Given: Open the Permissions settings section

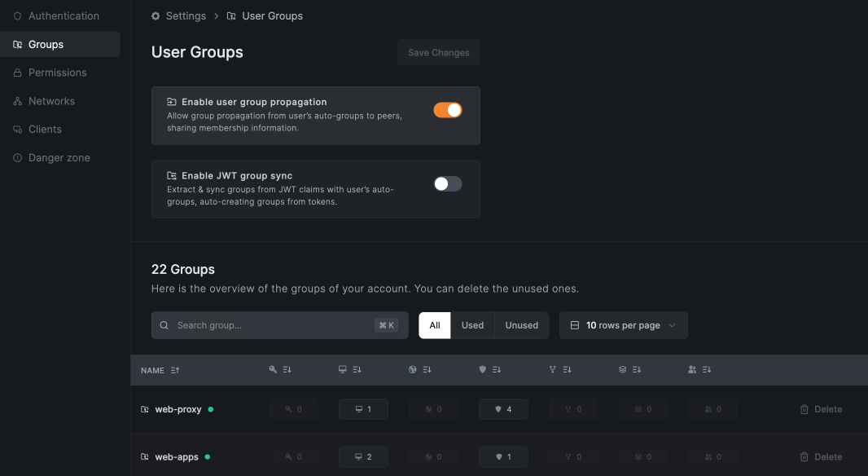Looking at the screenshot, I should click(57, 73).
